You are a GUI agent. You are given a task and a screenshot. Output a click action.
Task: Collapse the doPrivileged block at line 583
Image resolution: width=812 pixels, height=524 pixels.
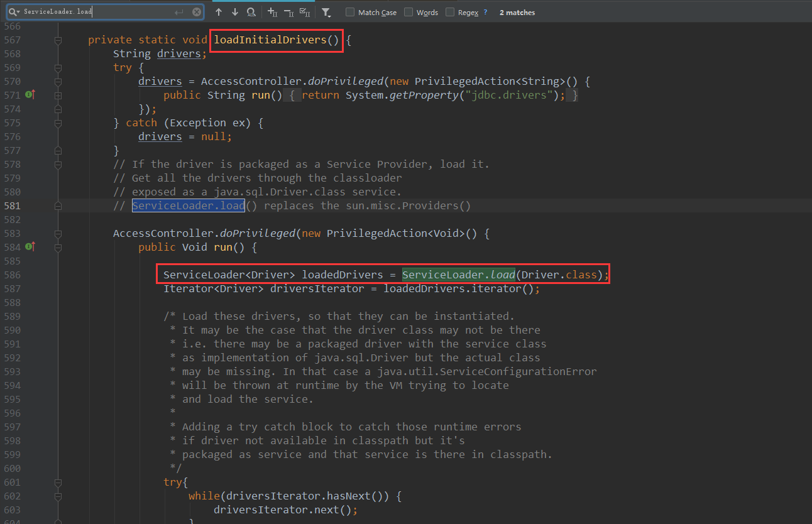point(58,233)
